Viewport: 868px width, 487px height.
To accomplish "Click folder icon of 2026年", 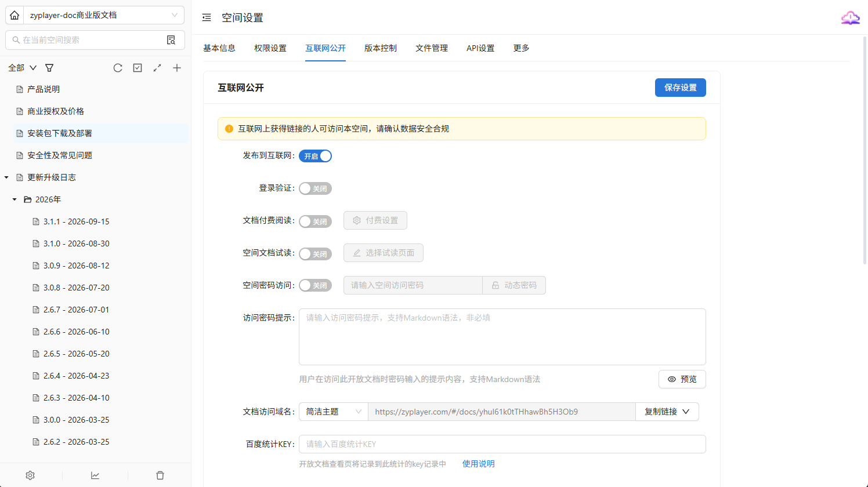I will click(27, 199).
